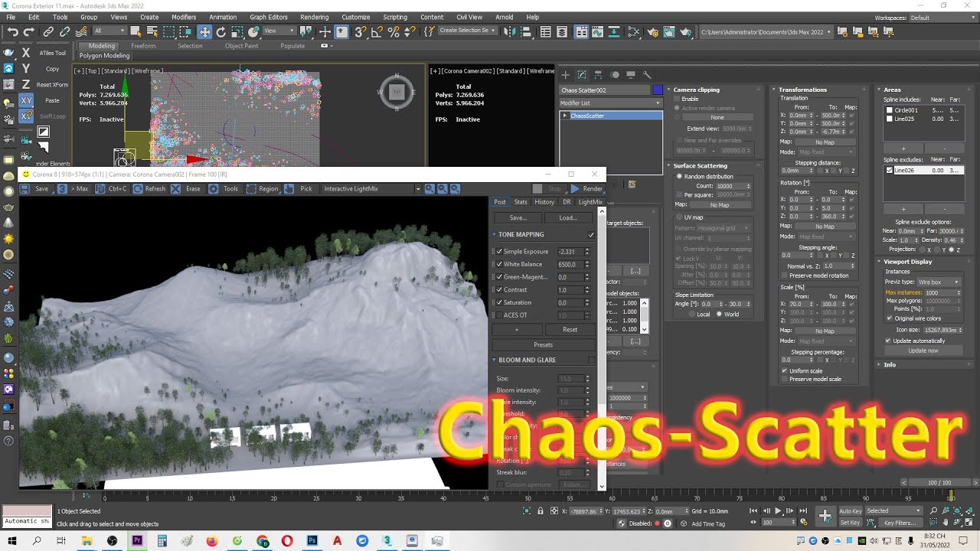This screenshot has width=980, height=551.
Task: Switch to the Utilities wrench panel
Action: pyautogui.click(x=647, y=75)
